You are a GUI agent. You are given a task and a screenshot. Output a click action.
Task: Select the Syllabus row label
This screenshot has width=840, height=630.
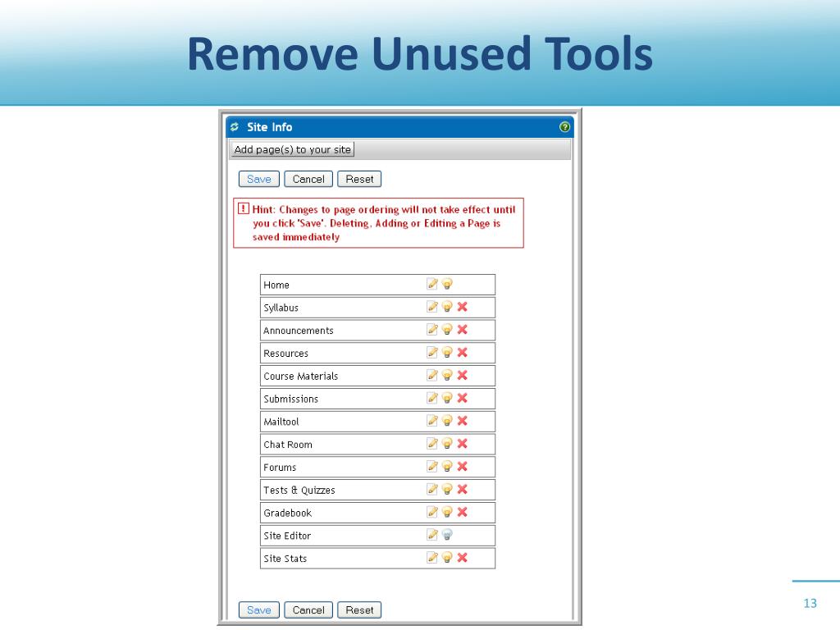(281, 308)
